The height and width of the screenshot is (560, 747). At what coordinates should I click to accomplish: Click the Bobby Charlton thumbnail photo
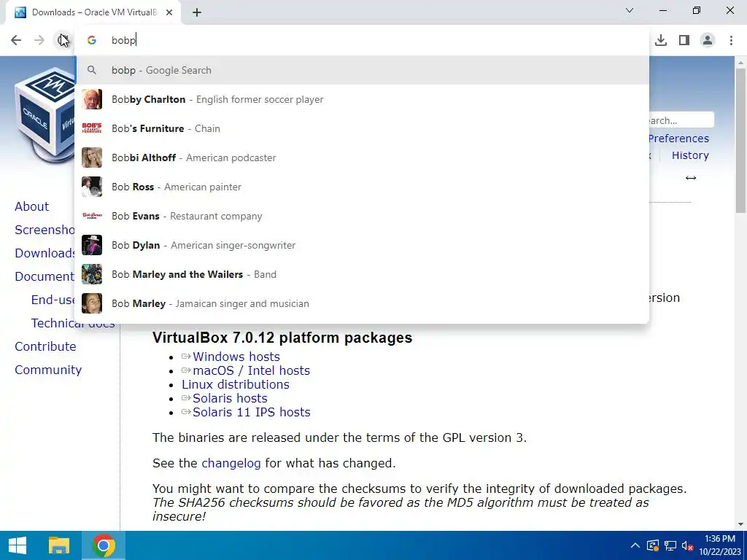pyautogui.click(x=92, y=99)
